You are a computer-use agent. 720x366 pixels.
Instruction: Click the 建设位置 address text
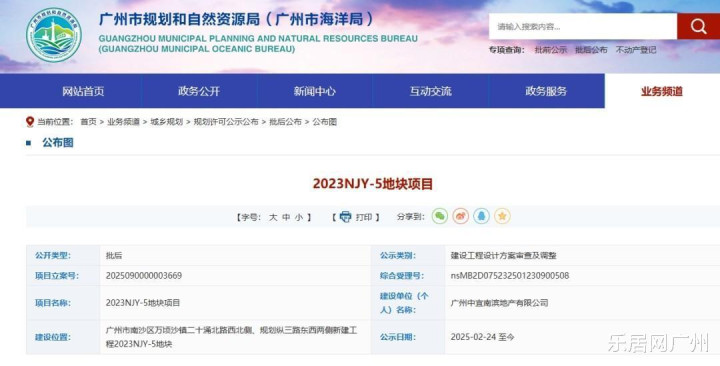coord(231,337)
